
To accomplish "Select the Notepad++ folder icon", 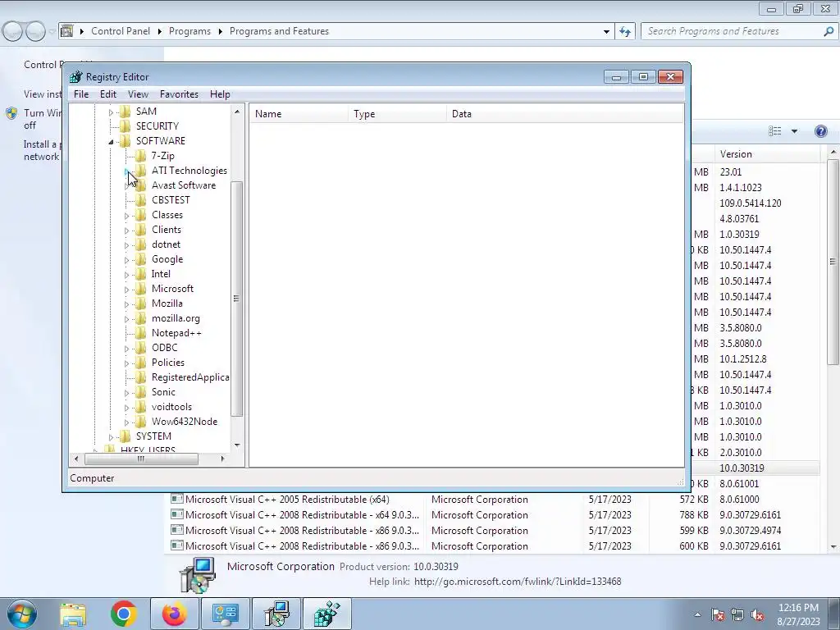I will [x=141, y=333].
